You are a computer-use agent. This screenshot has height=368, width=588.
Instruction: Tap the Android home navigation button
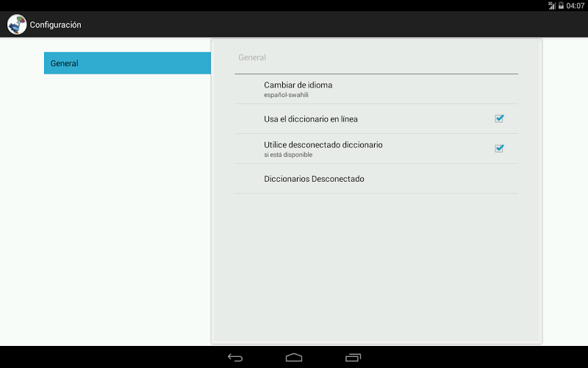click(293, 358)
